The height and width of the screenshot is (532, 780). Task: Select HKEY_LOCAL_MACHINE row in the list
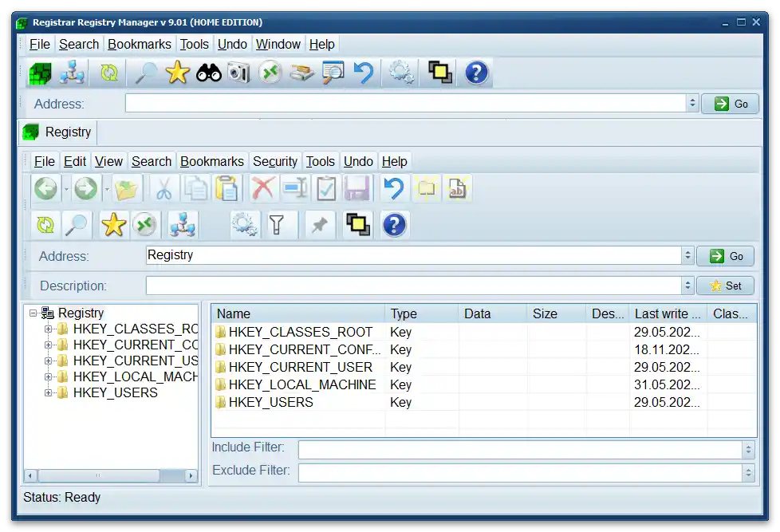[483, 384]
